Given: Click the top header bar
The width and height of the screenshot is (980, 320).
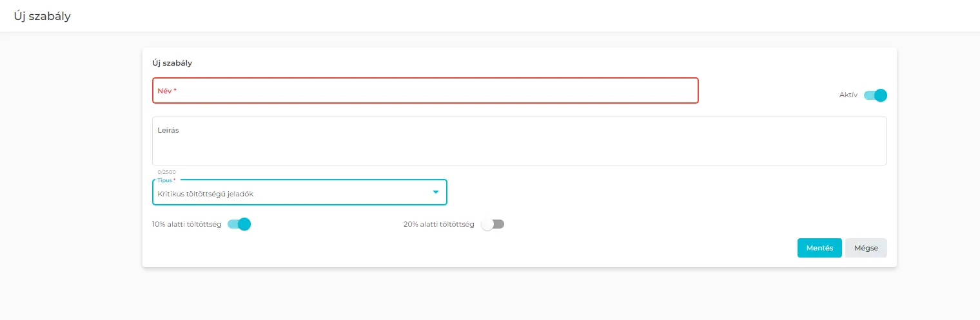Looking at the screenshot, I should [490, 16].
